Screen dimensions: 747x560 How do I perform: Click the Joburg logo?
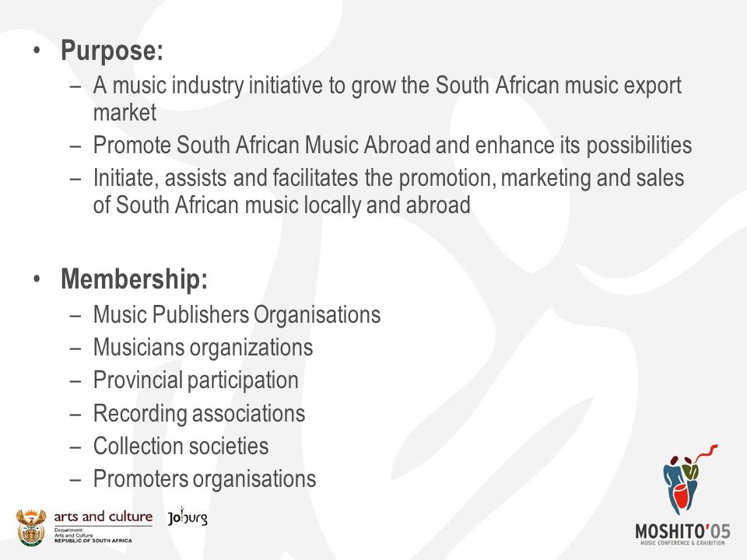[x=188, y=516]
